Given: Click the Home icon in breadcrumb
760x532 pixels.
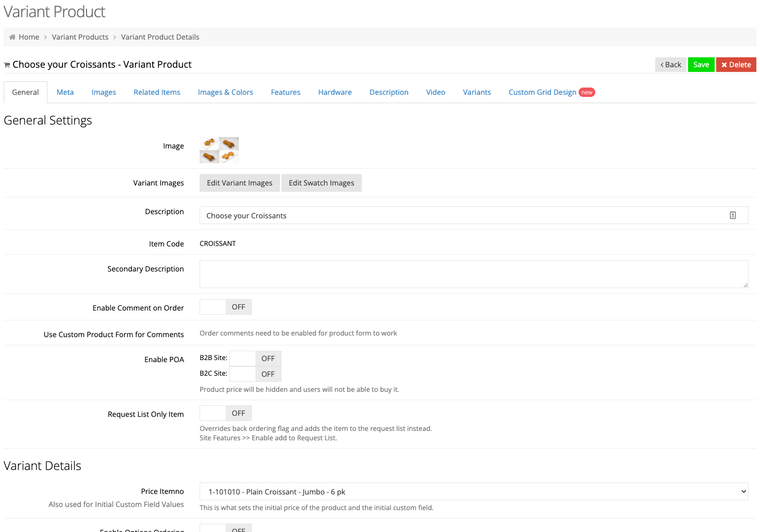Looking at the screenshot, I should [13, 37].
